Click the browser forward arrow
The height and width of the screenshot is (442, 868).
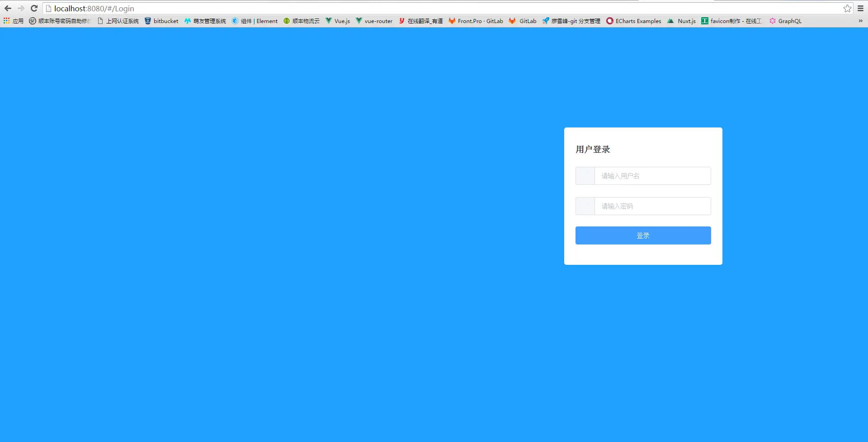[x=21, y=8]
